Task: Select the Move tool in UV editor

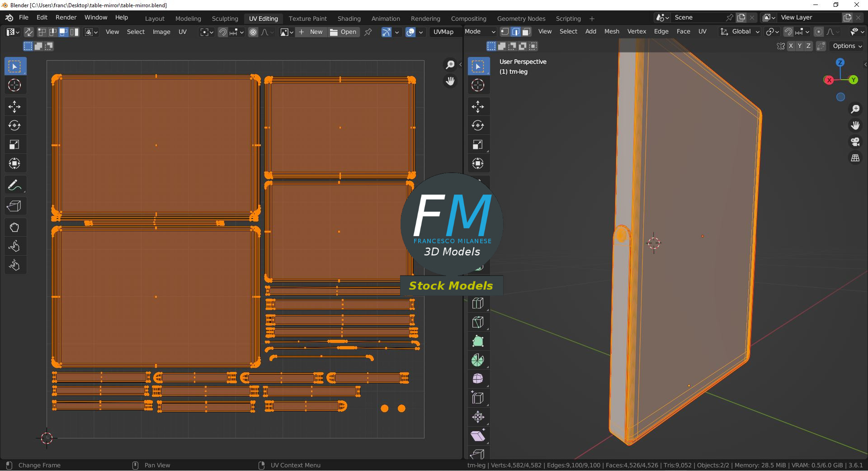Action: coord(14,107)
